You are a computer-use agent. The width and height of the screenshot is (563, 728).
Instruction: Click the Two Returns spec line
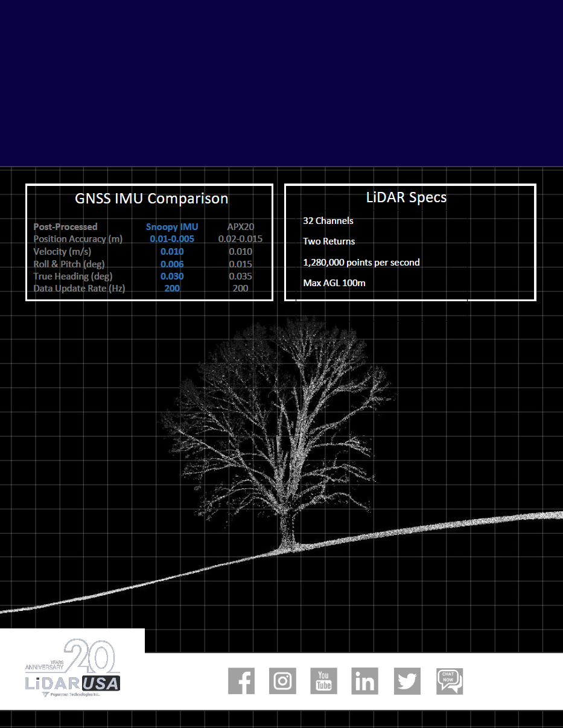(329, 241)
